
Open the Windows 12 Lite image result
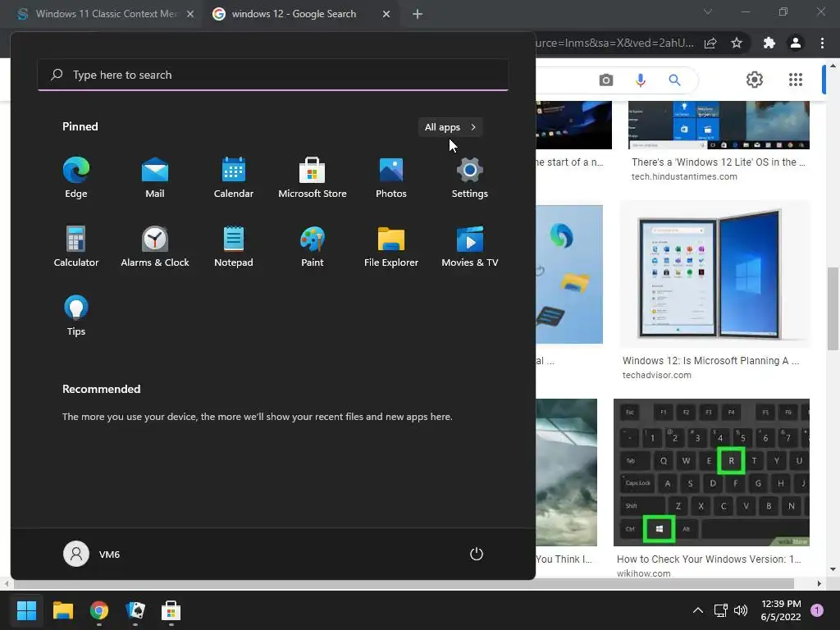(x=719, y=125)
